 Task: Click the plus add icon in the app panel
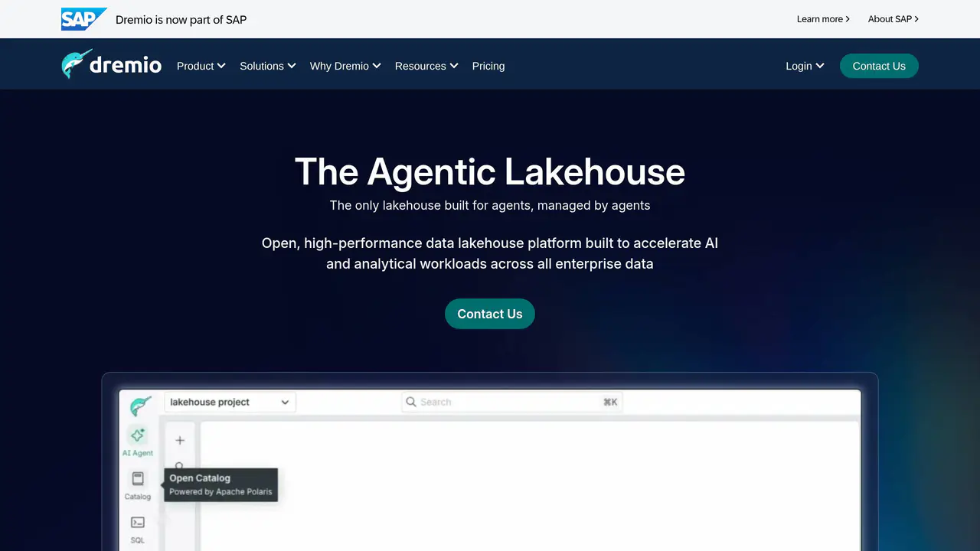pyautogui.click(x=180, y=440)
